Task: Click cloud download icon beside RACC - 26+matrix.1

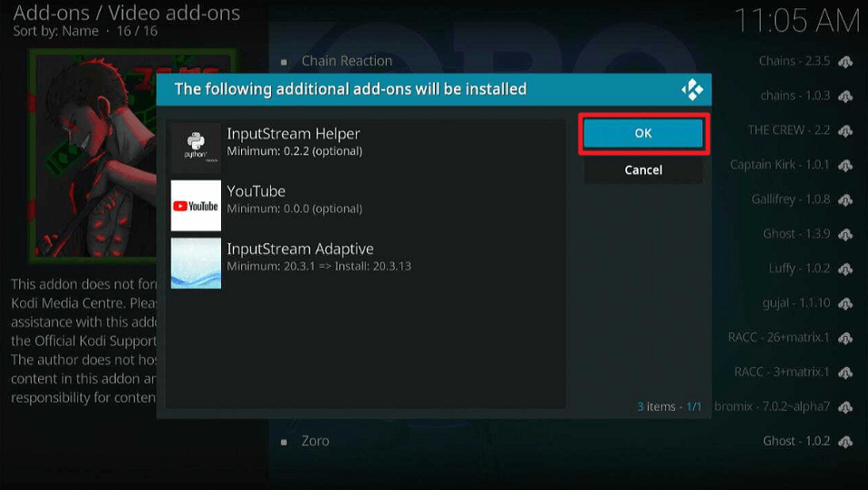Action: point(844,338)
